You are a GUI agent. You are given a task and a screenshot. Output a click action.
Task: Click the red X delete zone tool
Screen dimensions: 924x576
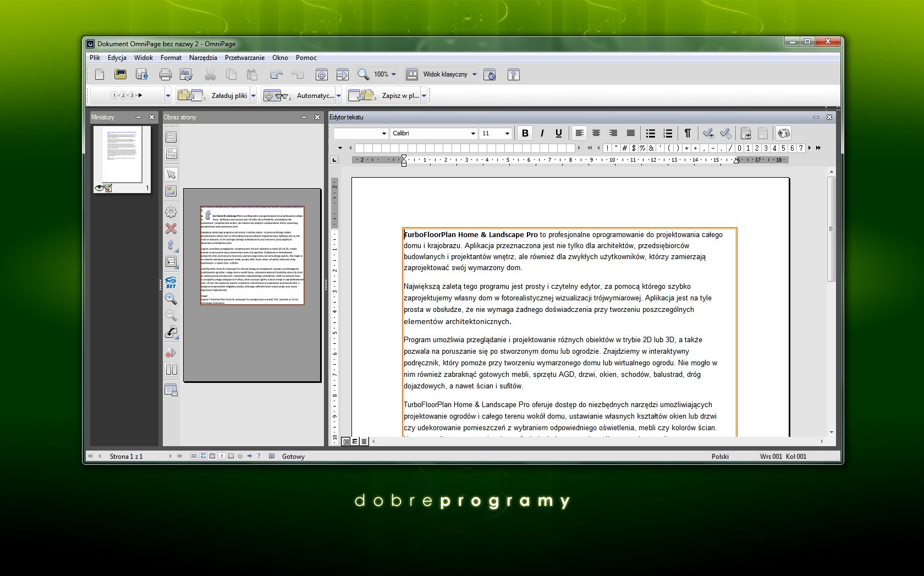[x=171, y=228]
